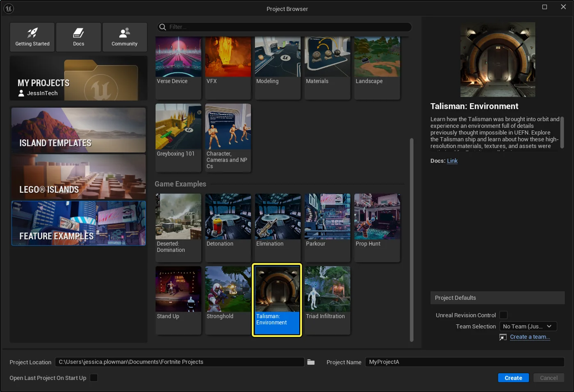Select the Island Templates category
This screenshot has height=392, width=574.
(x=78, y=130)
